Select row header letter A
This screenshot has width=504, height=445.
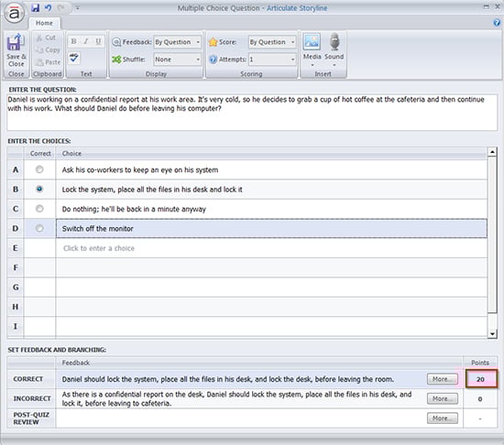pyautogui.click(x=15, y=169)
